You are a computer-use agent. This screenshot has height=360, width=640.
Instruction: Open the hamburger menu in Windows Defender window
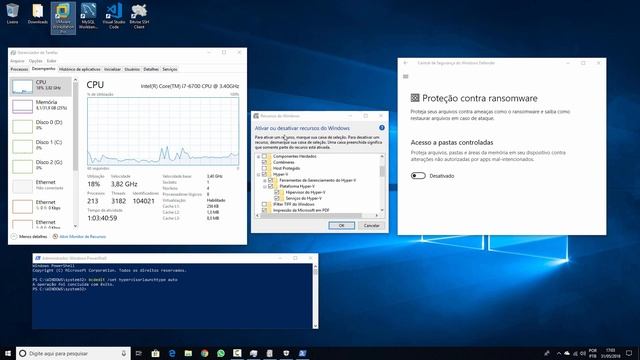point(406,76)
